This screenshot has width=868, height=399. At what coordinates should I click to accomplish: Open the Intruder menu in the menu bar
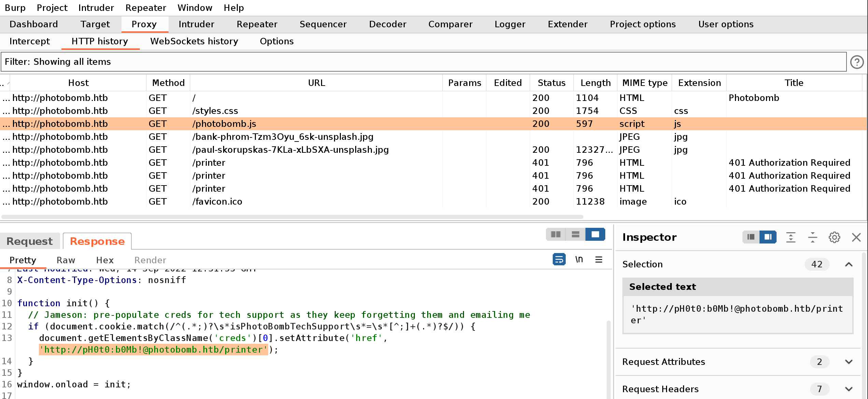pyautogui.click(x=96, y=8)
